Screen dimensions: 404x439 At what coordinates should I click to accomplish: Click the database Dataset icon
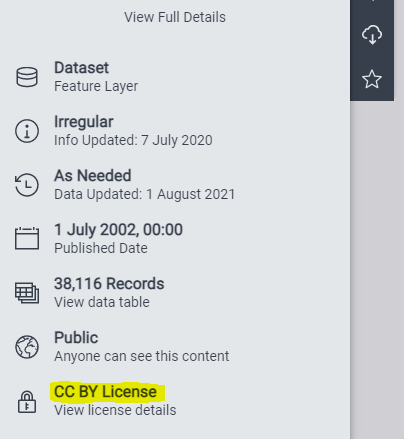coord(27,77)
